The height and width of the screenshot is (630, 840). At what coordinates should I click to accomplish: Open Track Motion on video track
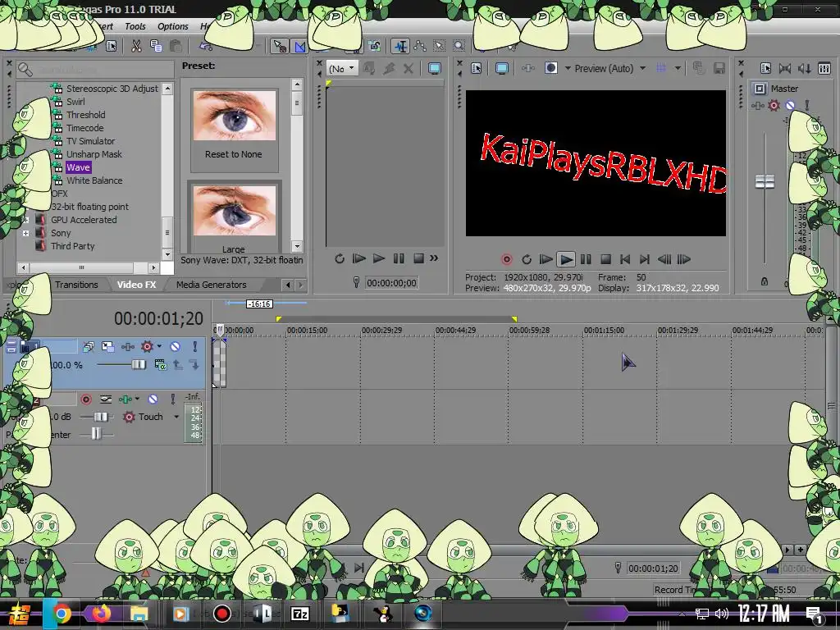[x=107, y=347]
